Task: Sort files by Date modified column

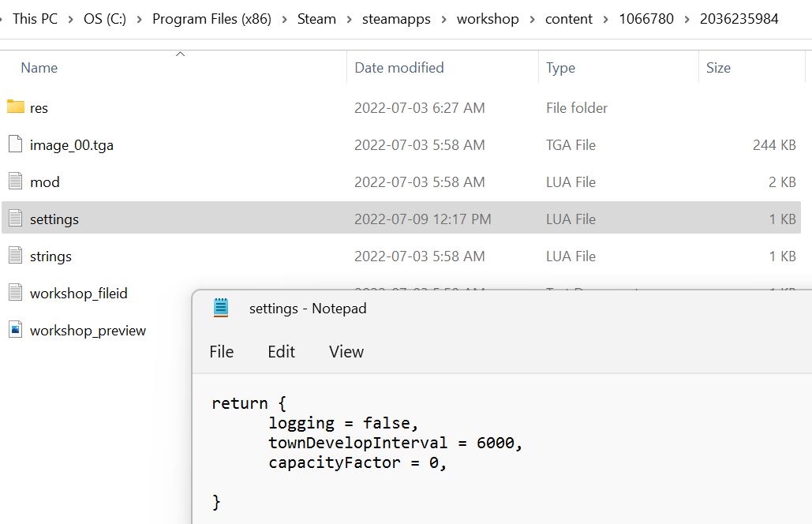Action: click(399, 68)
